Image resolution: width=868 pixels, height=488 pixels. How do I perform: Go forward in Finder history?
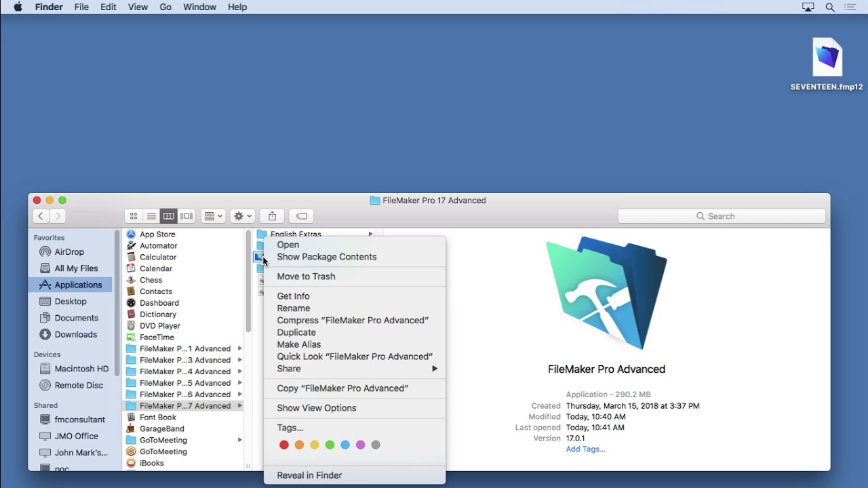pos(58,216)
